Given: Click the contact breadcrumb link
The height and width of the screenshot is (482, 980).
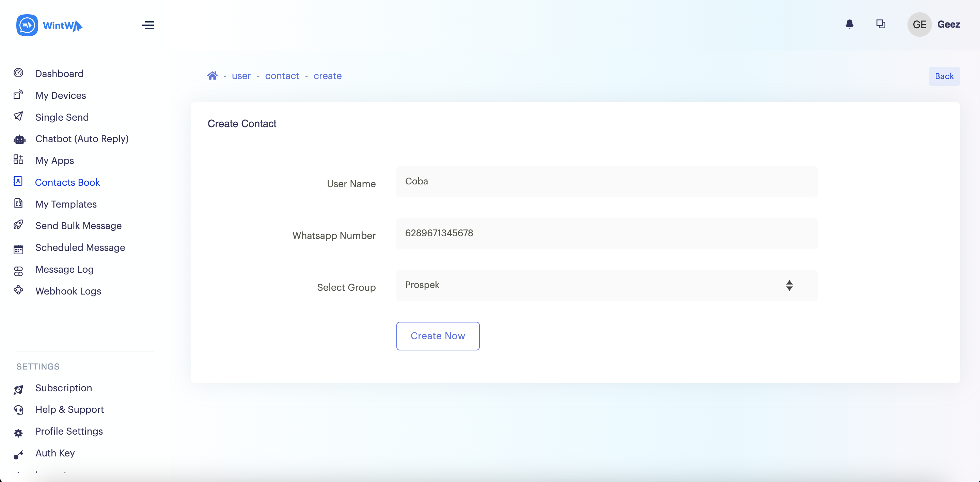Looking at the screenshot, I should [x=282, y=76].
